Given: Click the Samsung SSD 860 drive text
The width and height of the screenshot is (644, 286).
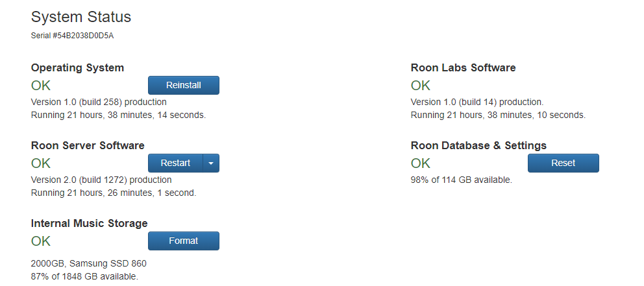Looking at the screenshot, I should pyautogui.click(x=89, y=263).
